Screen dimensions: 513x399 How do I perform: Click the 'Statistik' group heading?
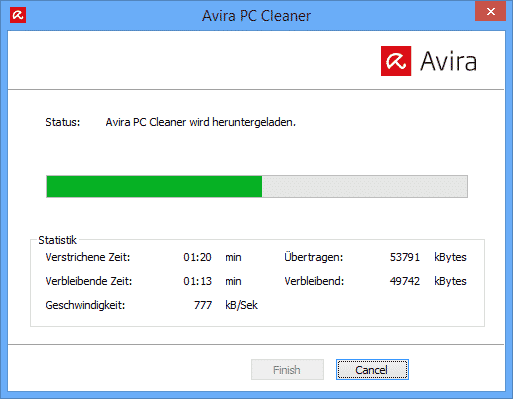tap(57, 240)
